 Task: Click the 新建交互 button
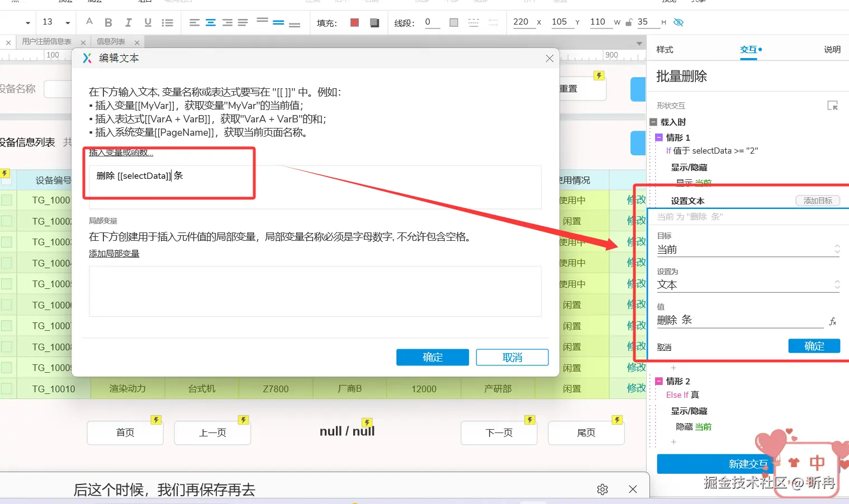point(748,464)
